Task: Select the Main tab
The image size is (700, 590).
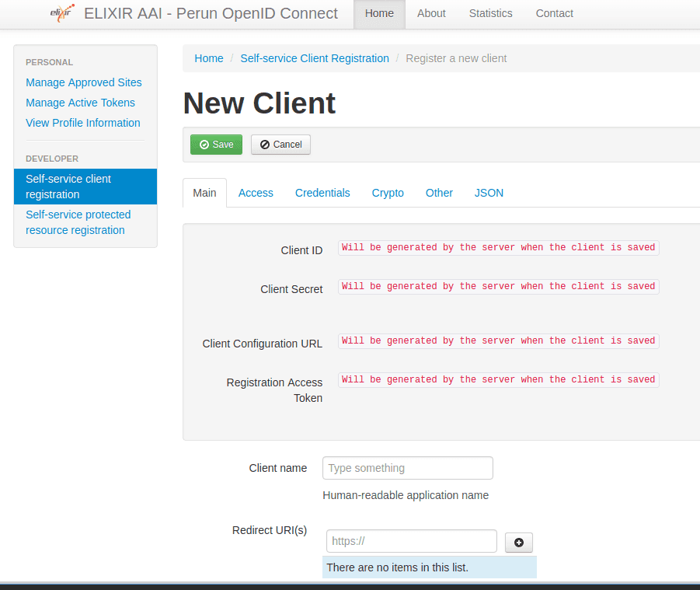Action: (204, 193)
